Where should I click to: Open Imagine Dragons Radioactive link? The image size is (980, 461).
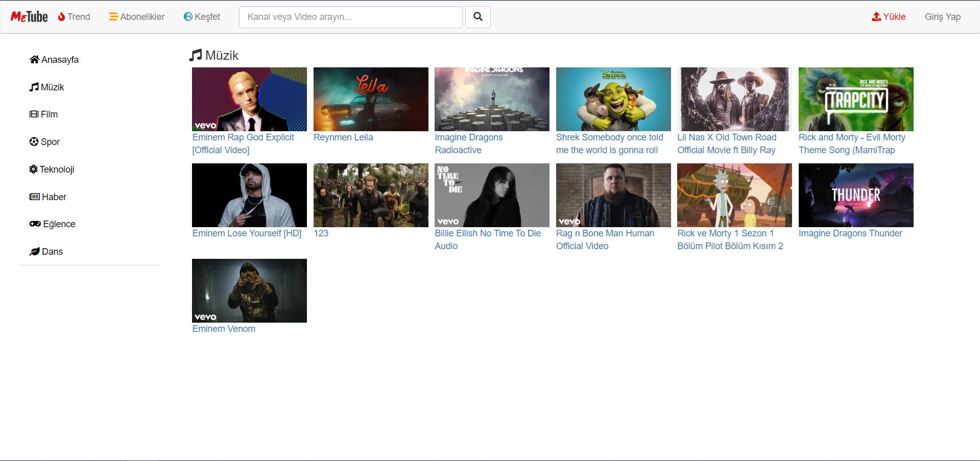[468, 143]
